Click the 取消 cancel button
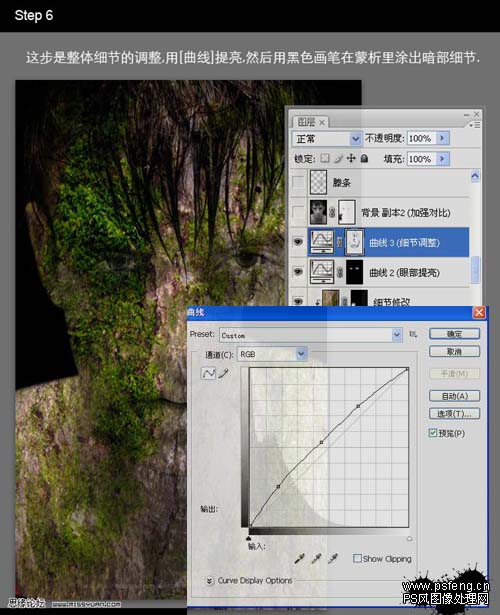 pos(455,351)
